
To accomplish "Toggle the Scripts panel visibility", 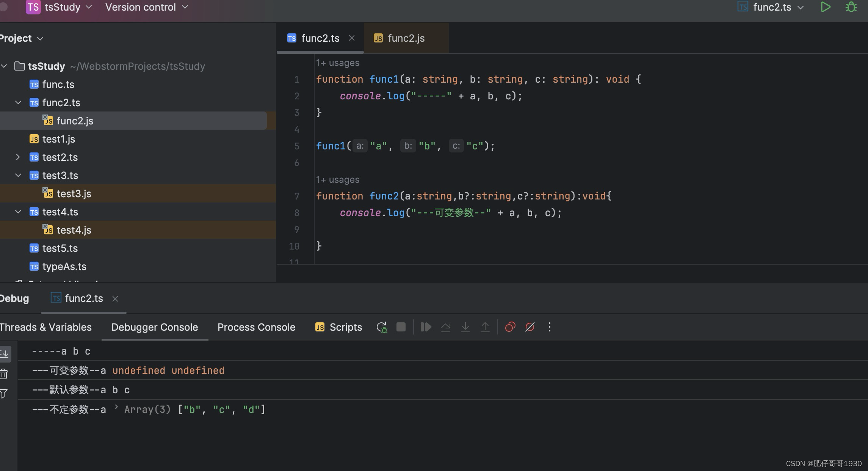I will tap(338, 327).
